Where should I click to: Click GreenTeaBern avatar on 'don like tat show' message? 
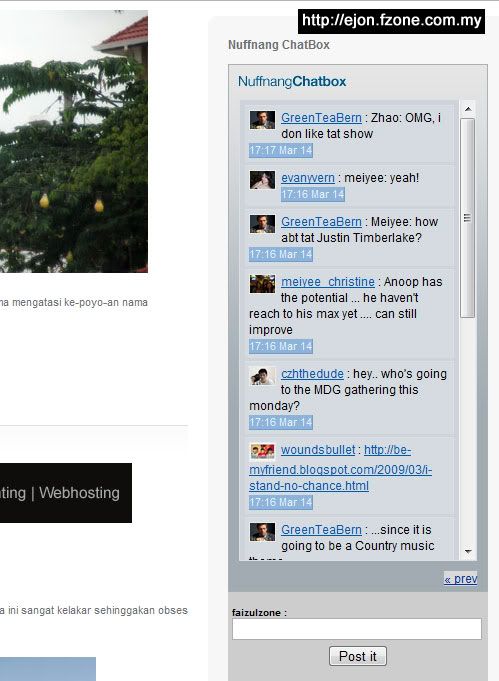(262, 120)
